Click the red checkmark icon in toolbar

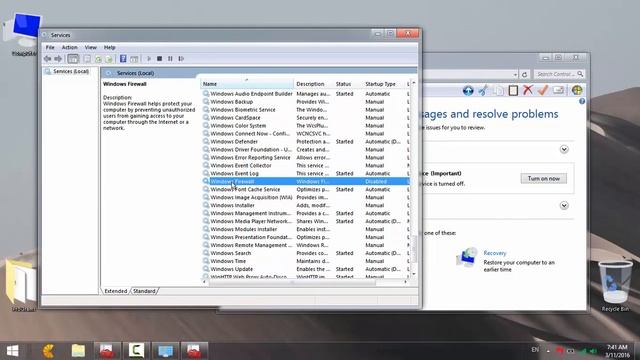pyautogui.click(x=542, y=90)
